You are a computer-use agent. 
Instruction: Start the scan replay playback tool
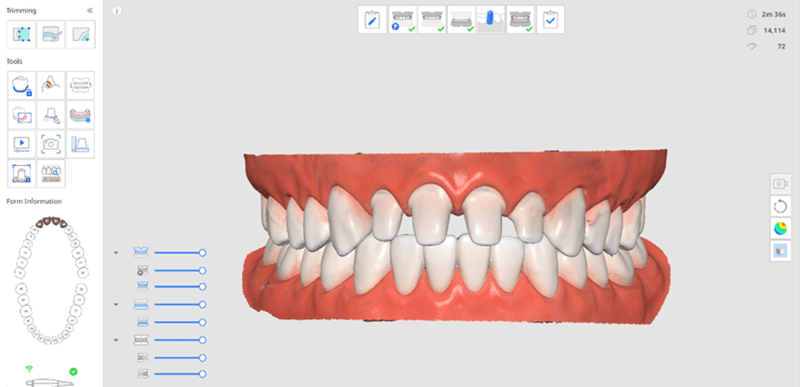click(x=21, y=144)
